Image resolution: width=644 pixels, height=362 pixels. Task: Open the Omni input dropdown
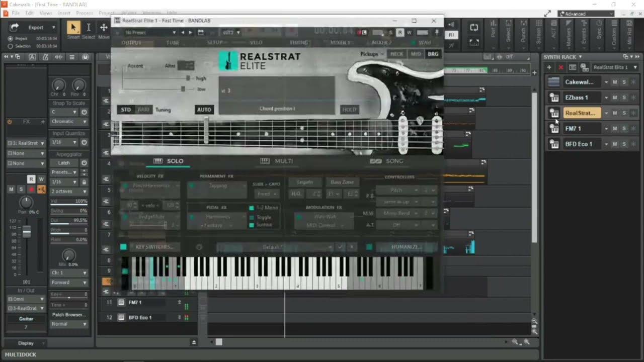click(26, 299)
